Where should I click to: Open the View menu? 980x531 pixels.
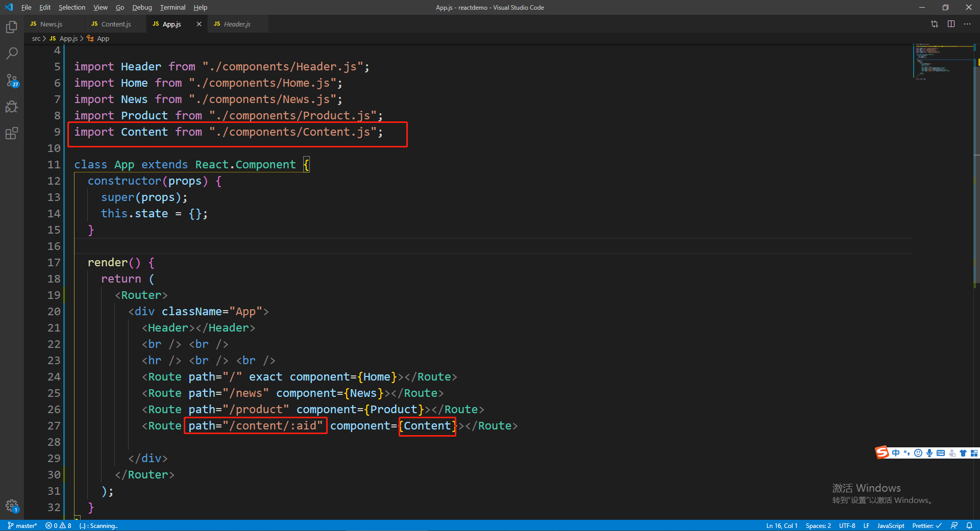[101, 7]
